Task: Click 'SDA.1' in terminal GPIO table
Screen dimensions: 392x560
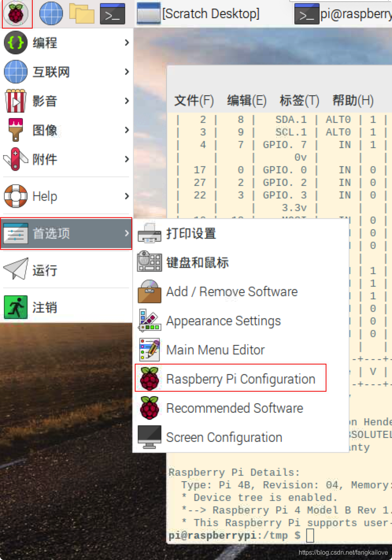Action: [x=291, y=119]
